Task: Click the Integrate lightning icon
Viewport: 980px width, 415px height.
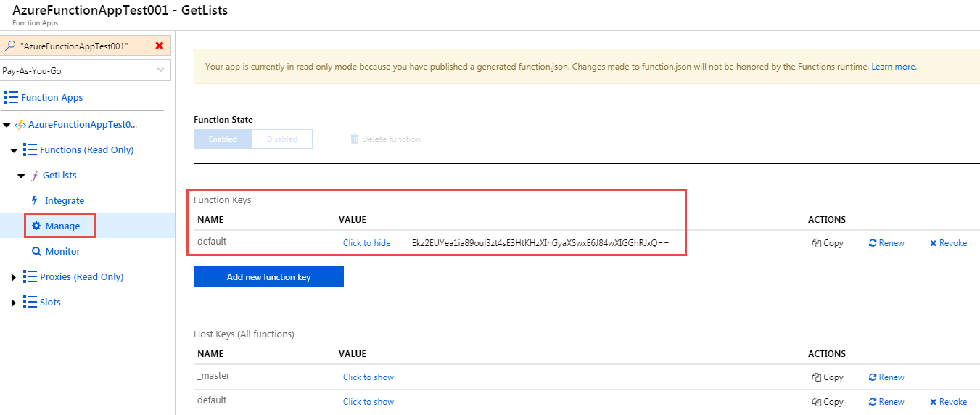Action: click(34, 200)
